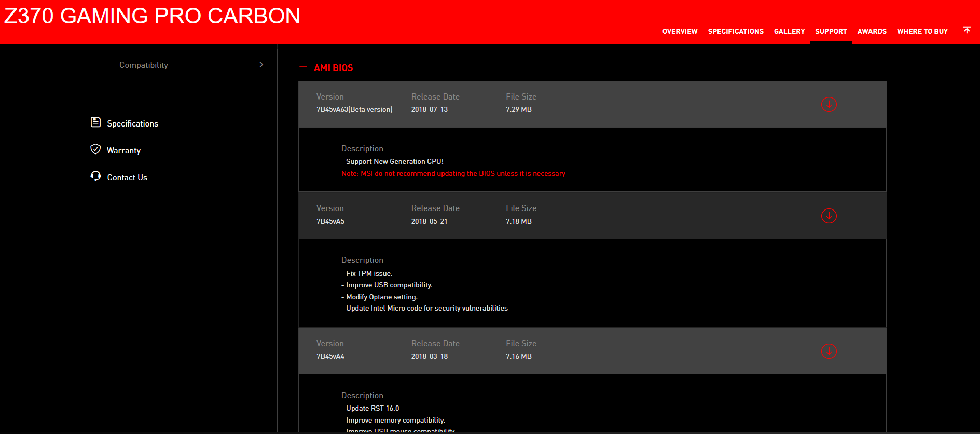This screenshot has width=980, height=434.
Task: Go to the Gallery tab
Action: pyautogui.click(x=789, y=31)
